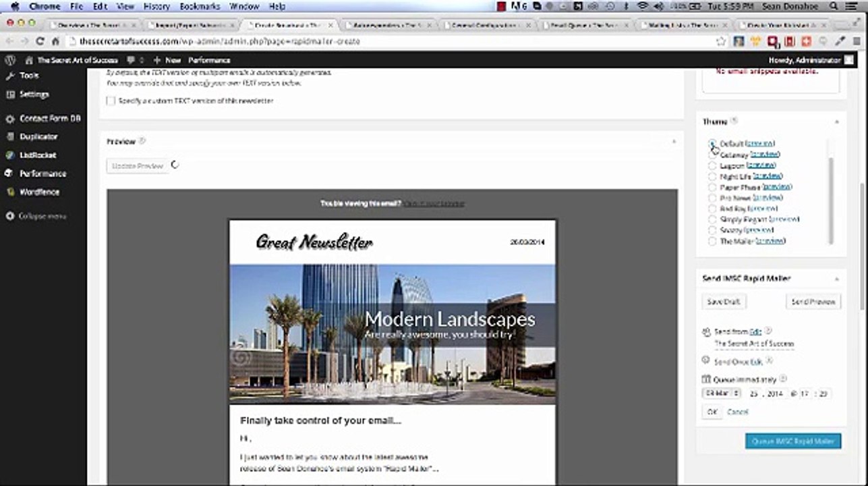Open the month dropdown in queue date
Screen dimensions: 868x486
(x=721, y=393)
